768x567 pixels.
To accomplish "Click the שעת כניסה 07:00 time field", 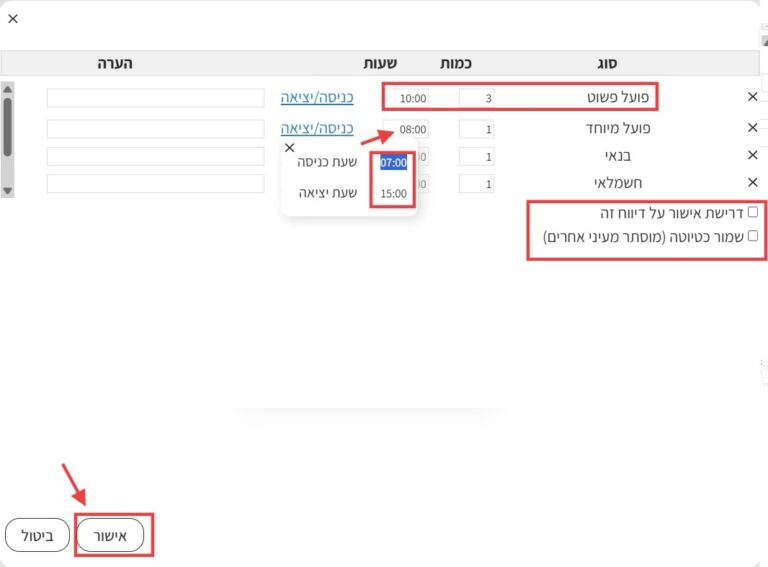I will tap(393, 163).
